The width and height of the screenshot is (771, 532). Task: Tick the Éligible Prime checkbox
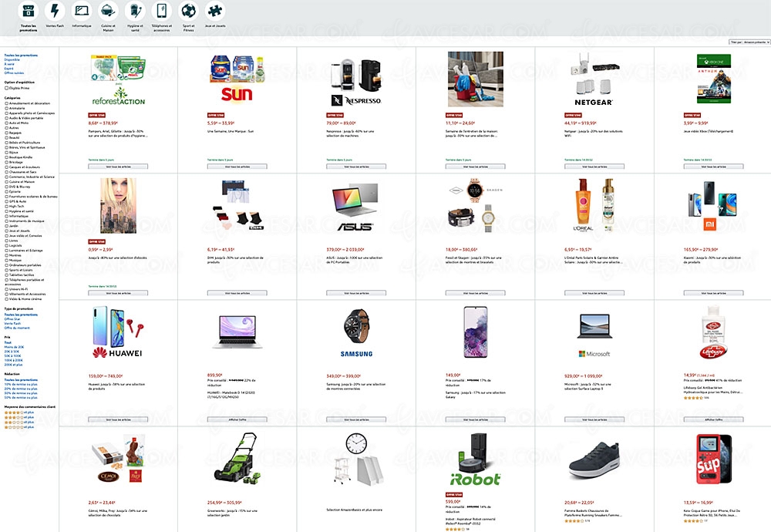click(6, 88)
